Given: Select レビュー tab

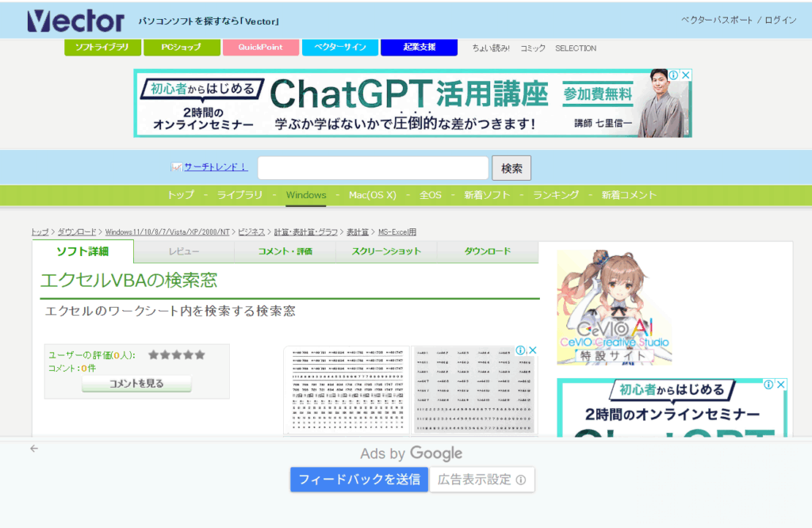Looking at the screenshot, I should click(184, 251).
